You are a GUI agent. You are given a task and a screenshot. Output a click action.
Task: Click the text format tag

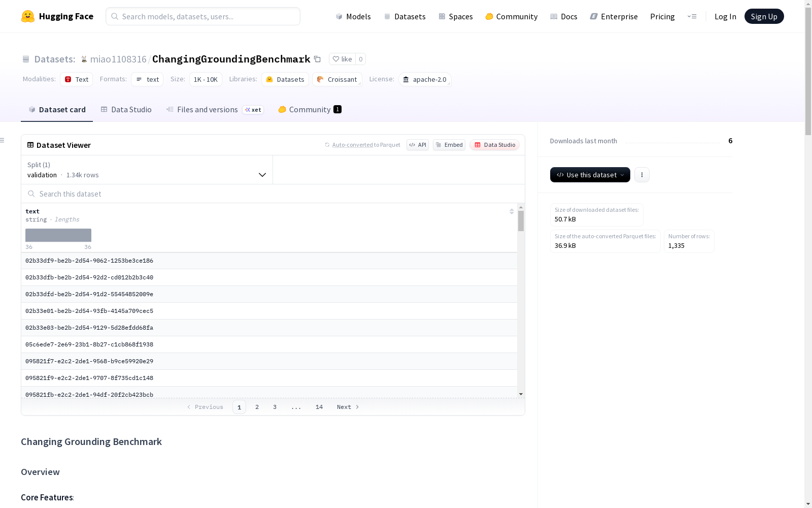pos(147,79)
